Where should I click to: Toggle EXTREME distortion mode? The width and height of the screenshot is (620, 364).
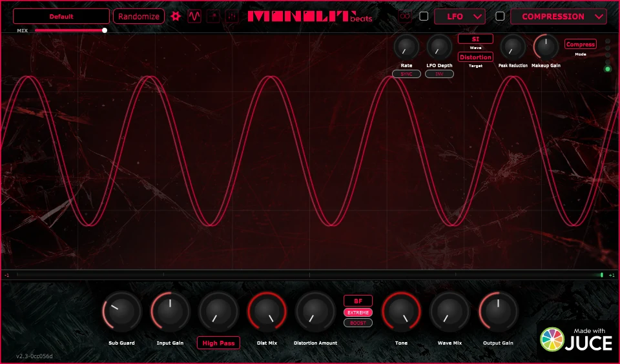(x=358, y=312)
